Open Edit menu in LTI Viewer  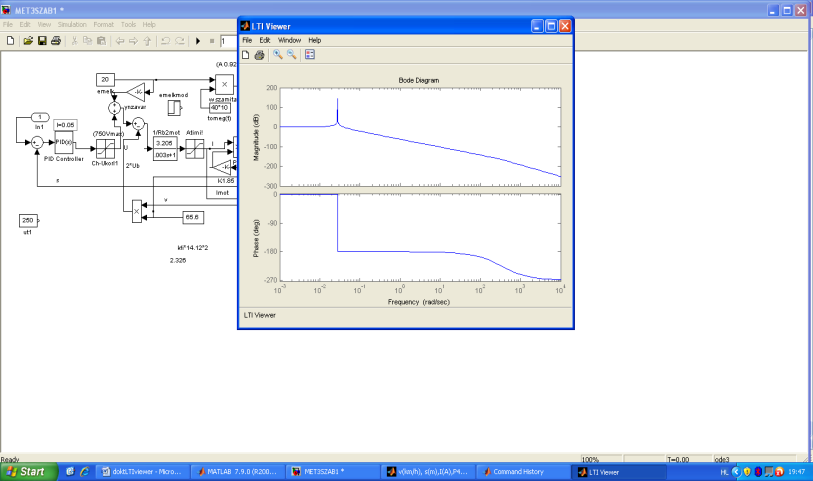coord(265,40)
